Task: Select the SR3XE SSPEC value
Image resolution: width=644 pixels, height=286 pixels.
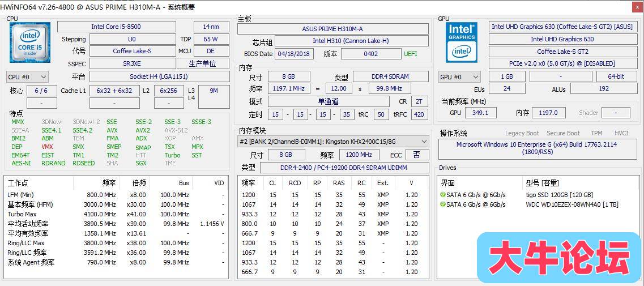Action: [x=133, y=63]
